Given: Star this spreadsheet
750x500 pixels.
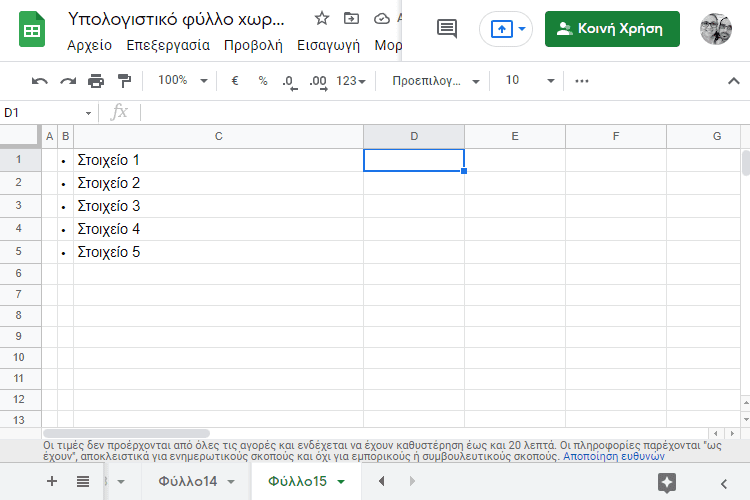Looking at the screenshot, I should pyautogui.click(x=322, y=19).
